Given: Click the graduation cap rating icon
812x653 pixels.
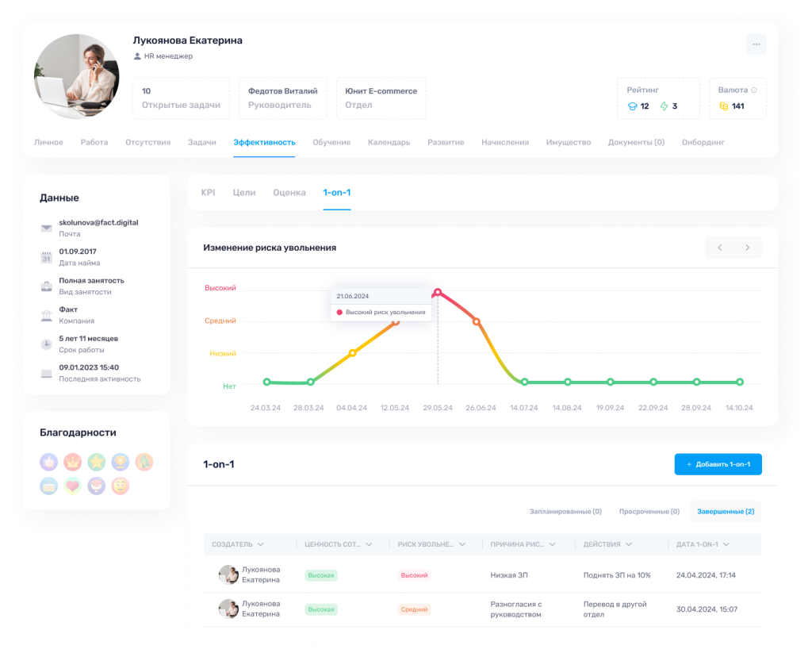Looking at the screenshot, I should click(x=632, y=106).
